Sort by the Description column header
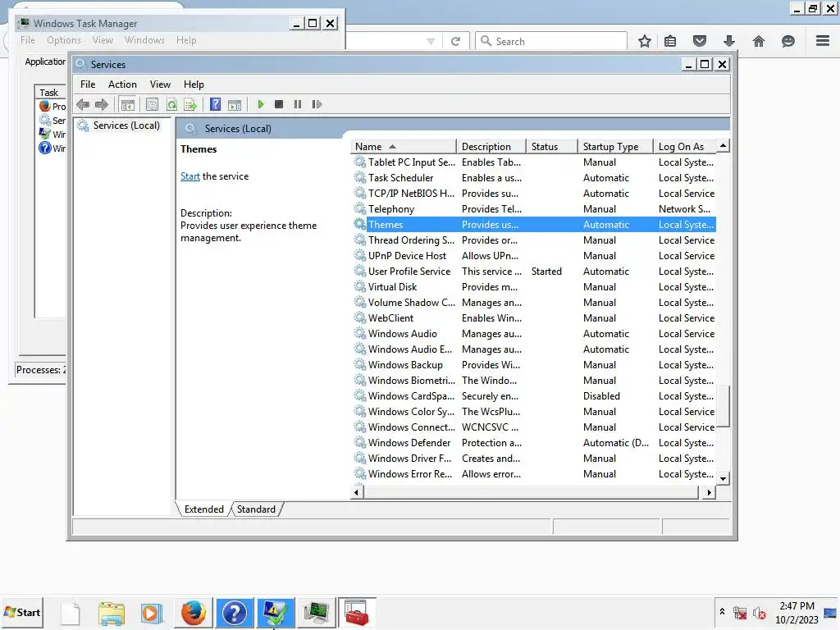The image size is (840, 630). coord(491,147)
